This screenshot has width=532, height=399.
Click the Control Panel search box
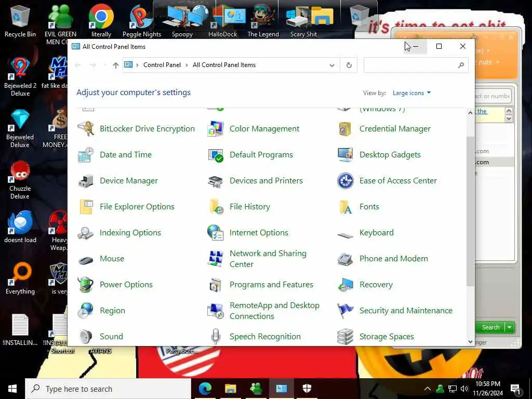click(416, 65)
